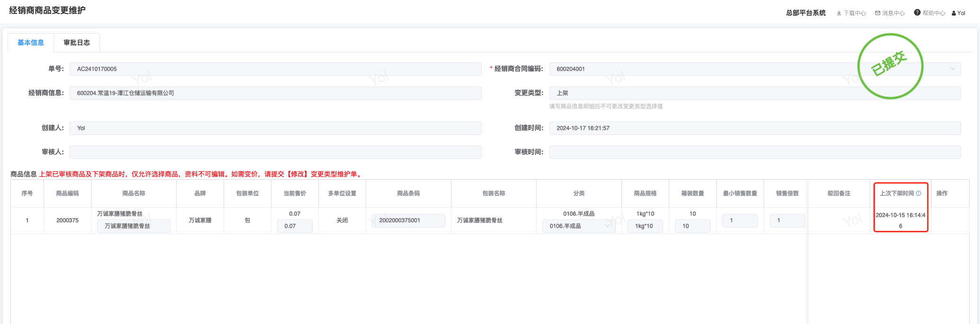Switch to the 审批日志 tab
This screenshot has height=324, width=980.
(77, 43)
